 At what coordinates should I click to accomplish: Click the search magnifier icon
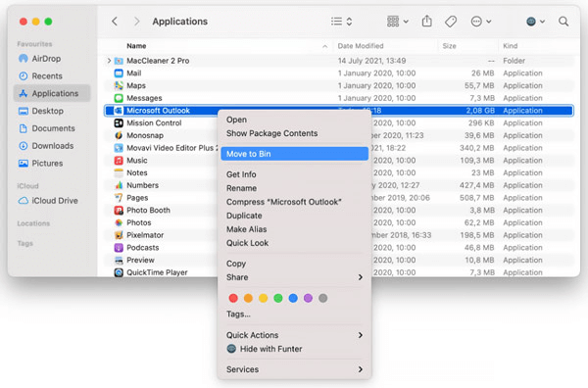point(563,22)
